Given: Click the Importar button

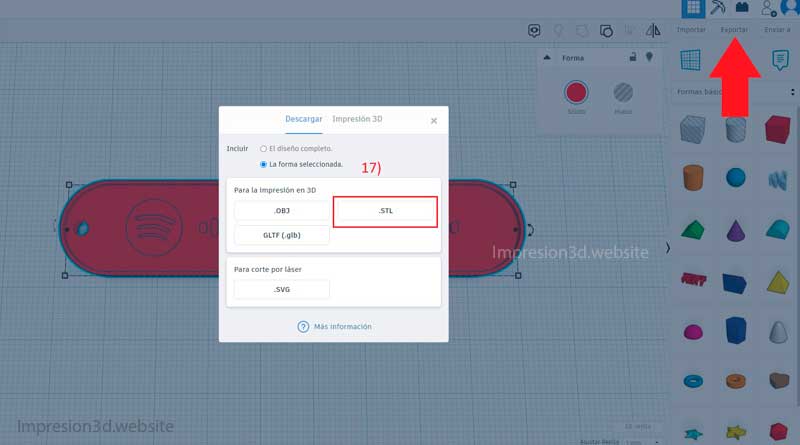Looking at the screenshot, I should tap(691, 30).
